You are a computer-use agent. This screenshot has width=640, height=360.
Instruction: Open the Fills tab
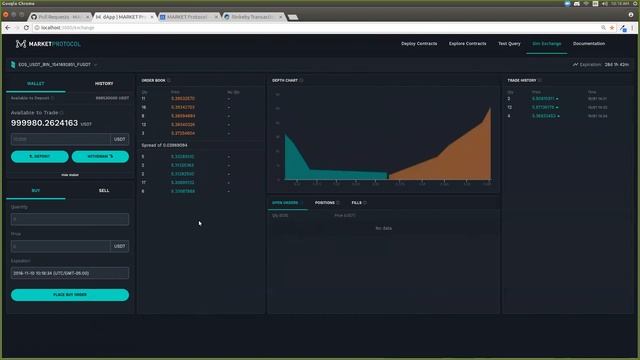356,203
